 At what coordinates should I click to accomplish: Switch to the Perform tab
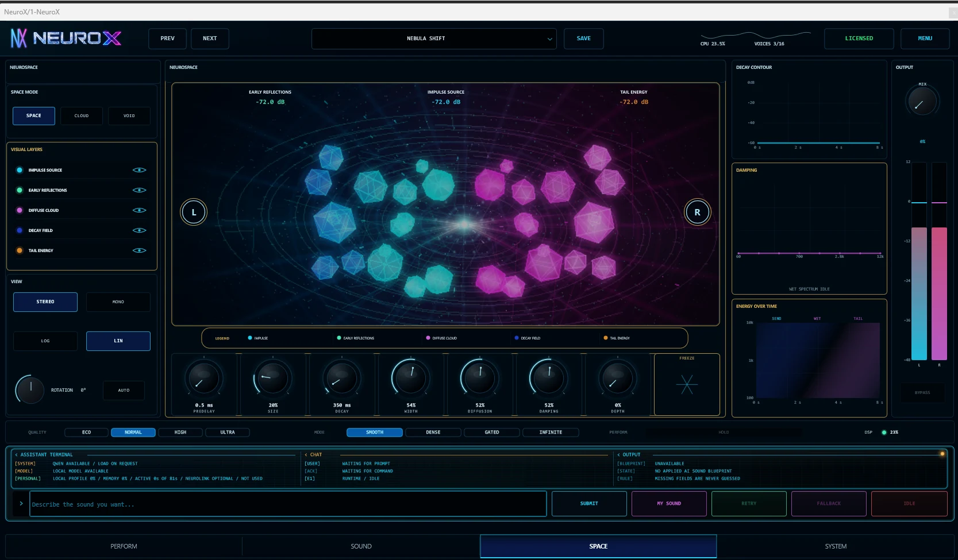point(124,546)
